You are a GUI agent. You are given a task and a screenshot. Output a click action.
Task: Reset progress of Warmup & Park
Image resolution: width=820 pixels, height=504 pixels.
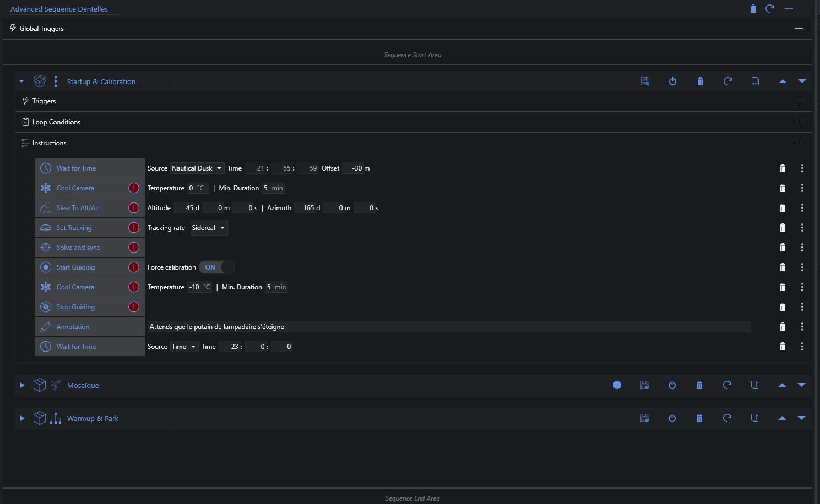[x=727, y=418]
